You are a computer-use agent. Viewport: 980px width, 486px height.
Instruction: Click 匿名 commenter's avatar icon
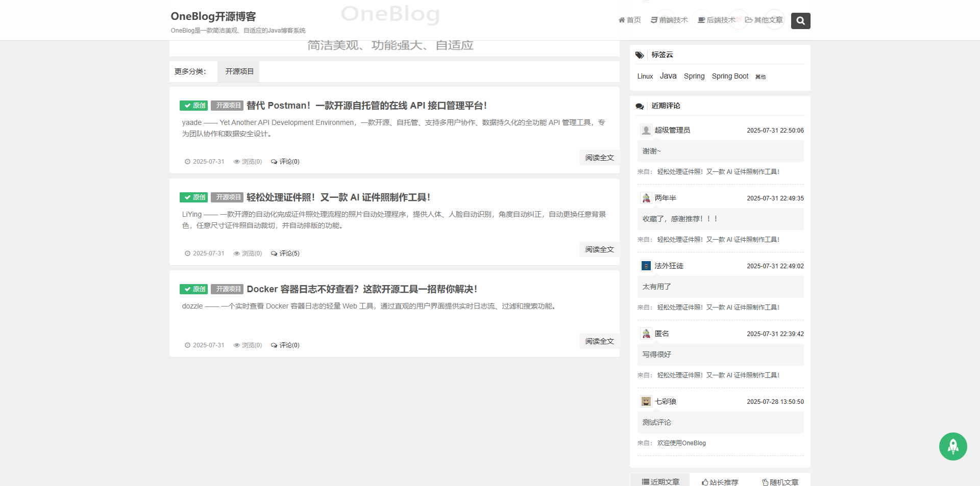tap(646, 334)
